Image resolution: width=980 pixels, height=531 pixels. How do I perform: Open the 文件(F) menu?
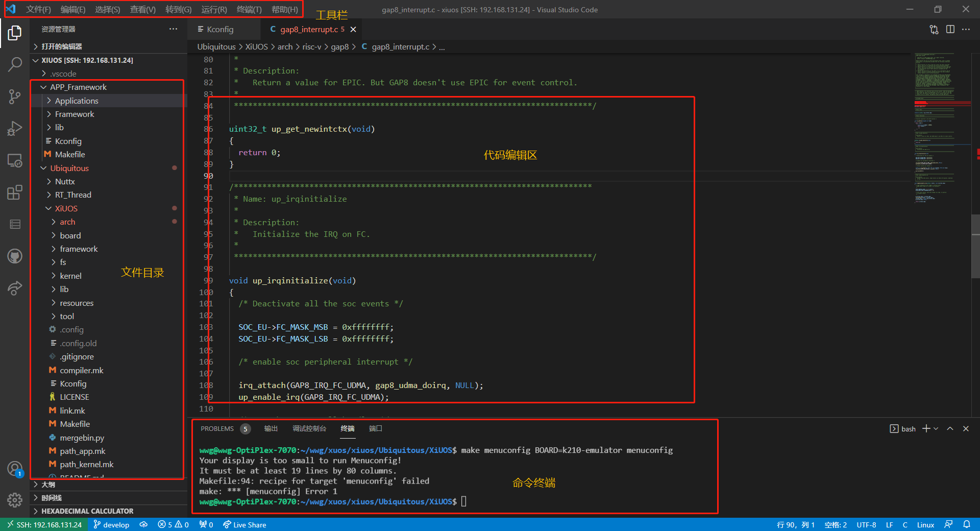[x=39, y=10]
